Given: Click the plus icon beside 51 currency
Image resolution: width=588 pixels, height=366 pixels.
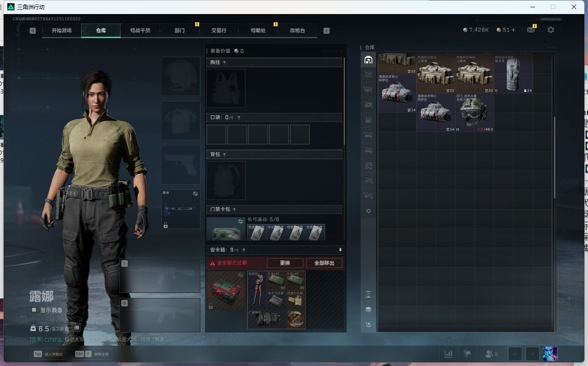Looking at the screenshot, I should [x=513, y=30].
